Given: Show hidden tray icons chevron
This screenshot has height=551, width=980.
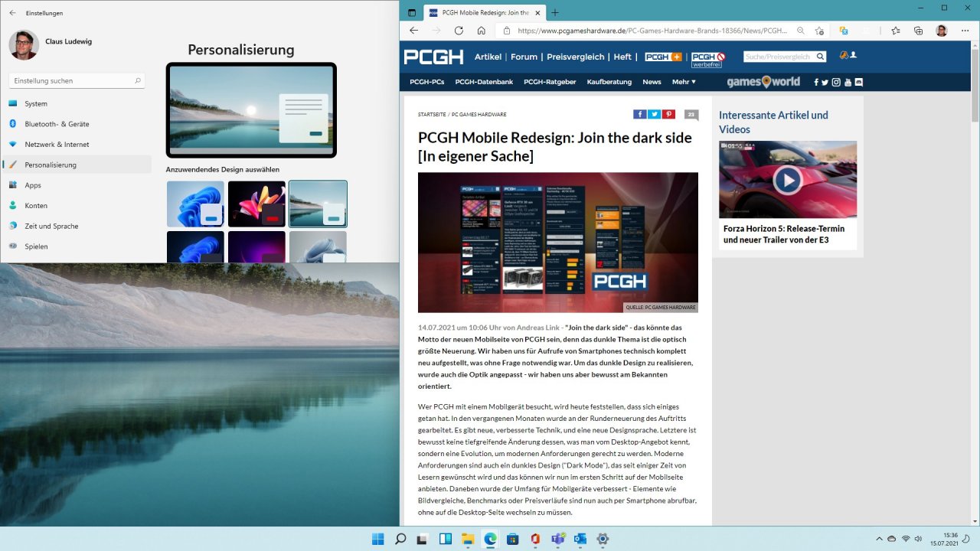Looking at the screenshot, I should pyautogui.click(x=879, y=539).
